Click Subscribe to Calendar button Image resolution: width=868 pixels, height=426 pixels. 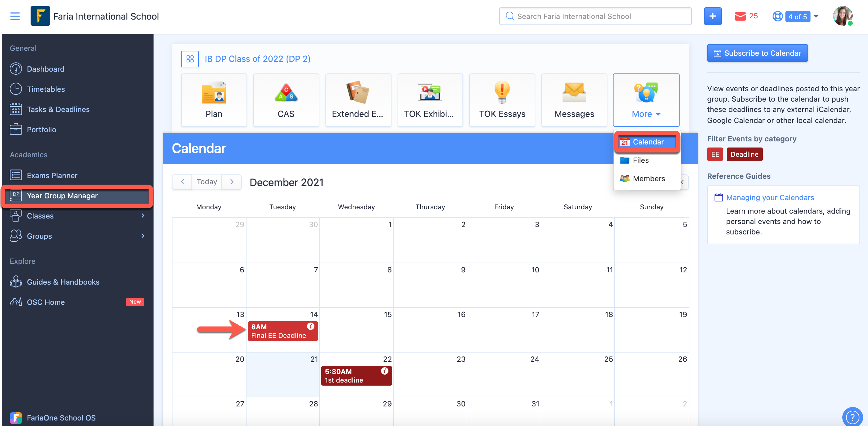tap(757, 53)
